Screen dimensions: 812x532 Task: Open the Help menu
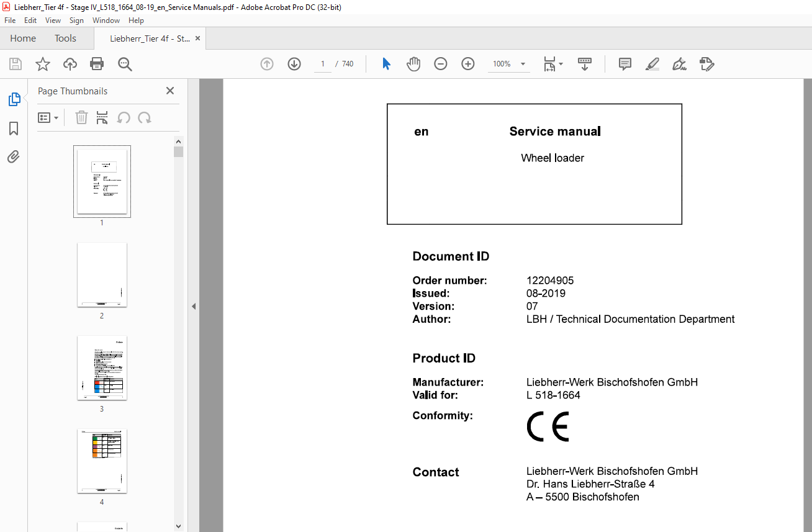[x=136, y=20]
